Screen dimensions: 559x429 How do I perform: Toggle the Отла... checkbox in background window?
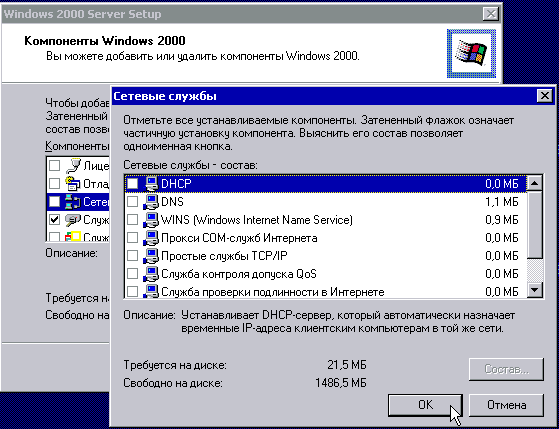tap(54, 184)
